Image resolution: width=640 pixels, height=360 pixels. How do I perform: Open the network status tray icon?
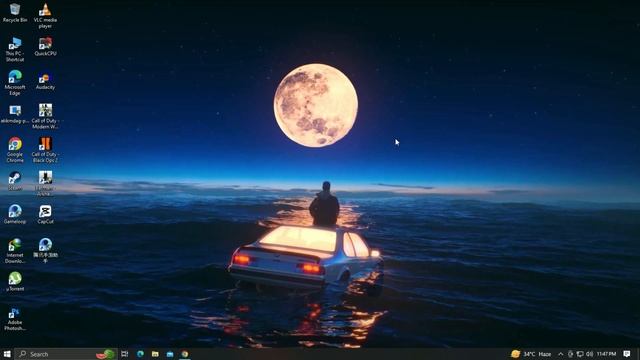point(580,354)
